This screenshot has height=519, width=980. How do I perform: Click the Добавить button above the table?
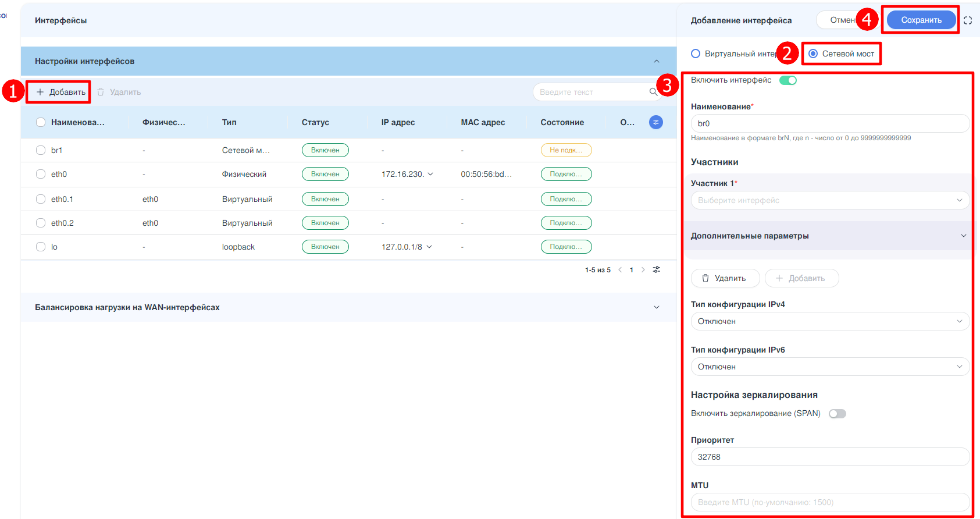[60, 92]
